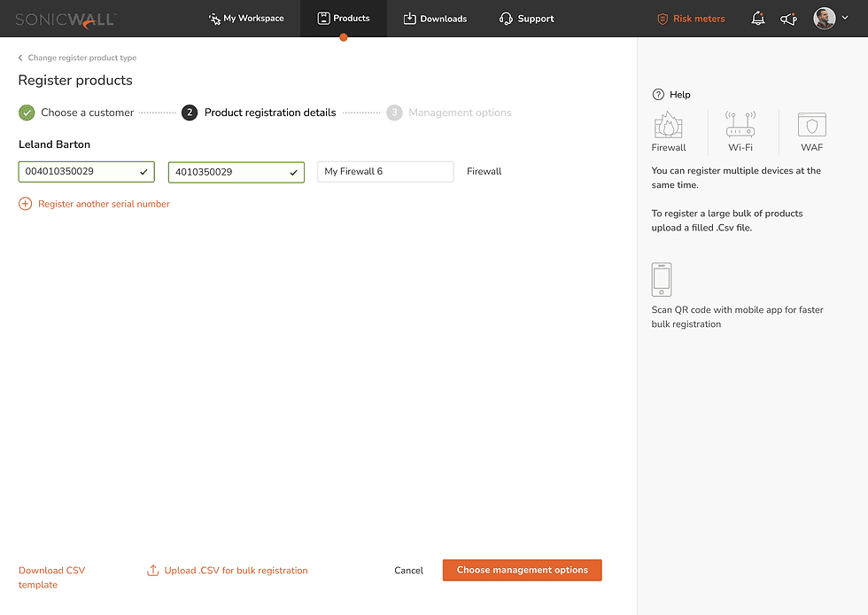The height and width of the screenshot is (615, 868).
Task: Click the green Choose a customer checkmark
Action: 27,113
